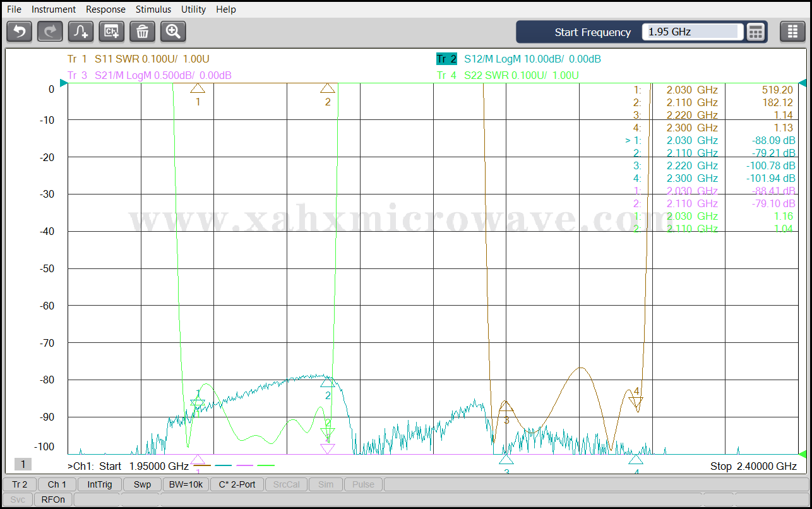Viewport: 812px width, 509px height.
Task: Open the Response menu
Action: click(x=105, y=9)
